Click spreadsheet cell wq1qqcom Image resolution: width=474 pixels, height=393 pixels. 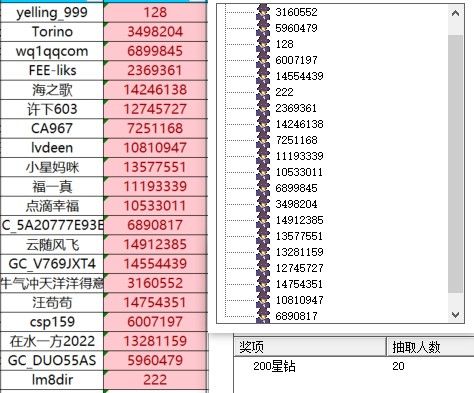click(x=52, y=51)
